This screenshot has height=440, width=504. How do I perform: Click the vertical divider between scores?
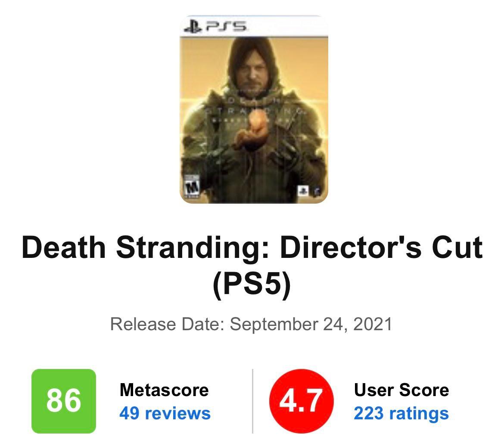pos(252,401)
